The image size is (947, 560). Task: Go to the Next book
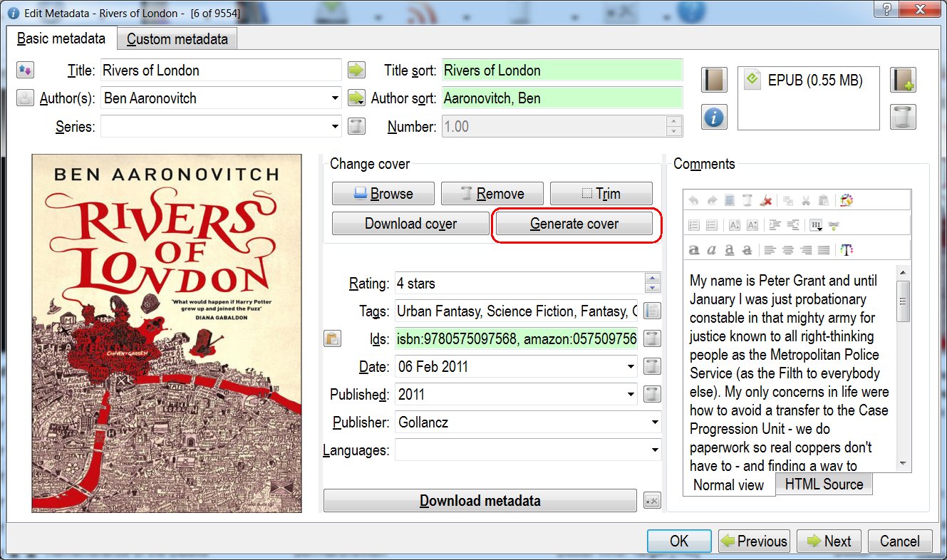[829, 541]
